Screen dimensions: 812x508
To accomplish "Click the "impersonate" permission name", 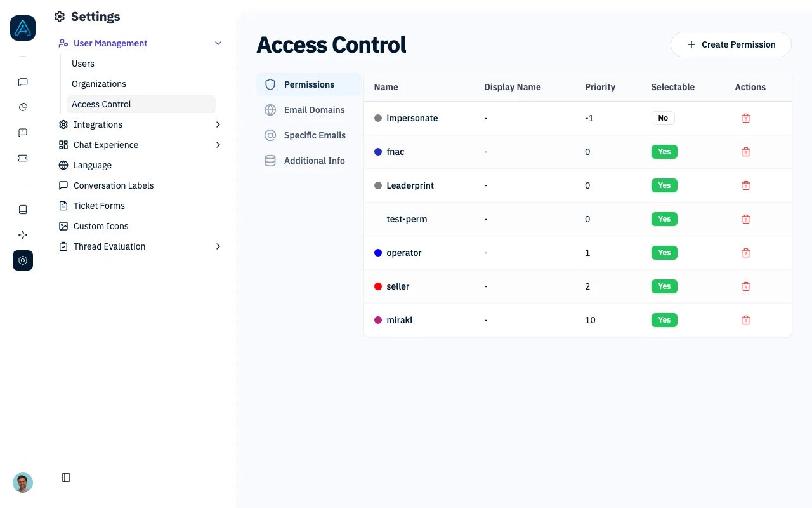I will pos(412,118).
